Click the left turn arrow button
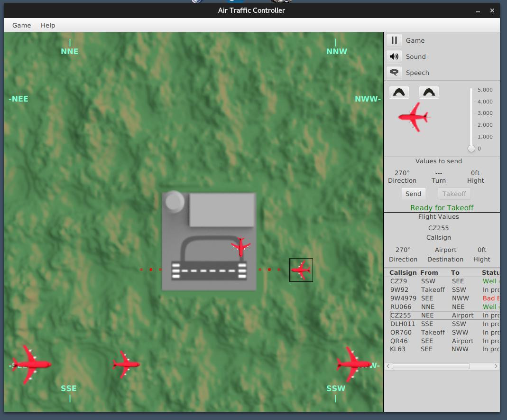Image resolution: width=507 pixels, height=420 pixels. coord(399,92)
